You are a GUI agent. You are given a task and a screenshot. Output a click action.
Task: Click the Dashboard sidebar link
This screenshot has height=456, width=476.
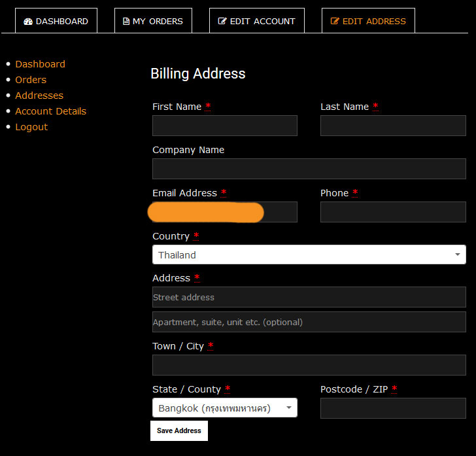(40, 64)
